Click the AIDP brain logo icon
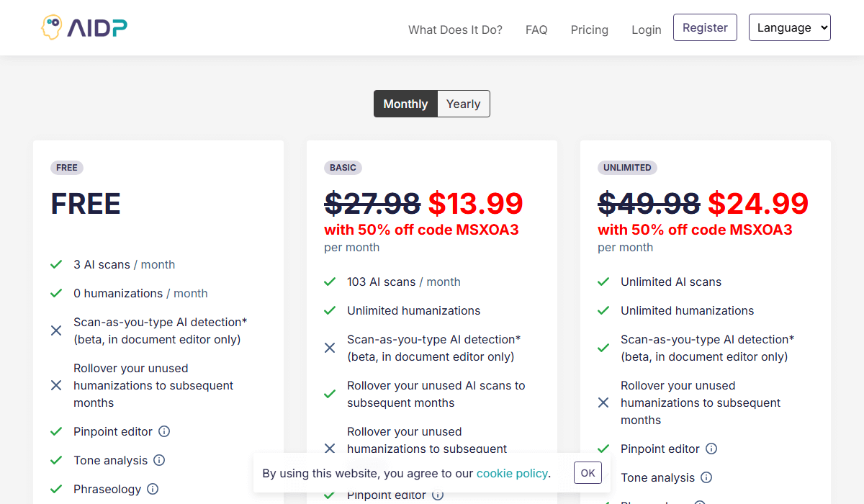 [x=51, y=27]
